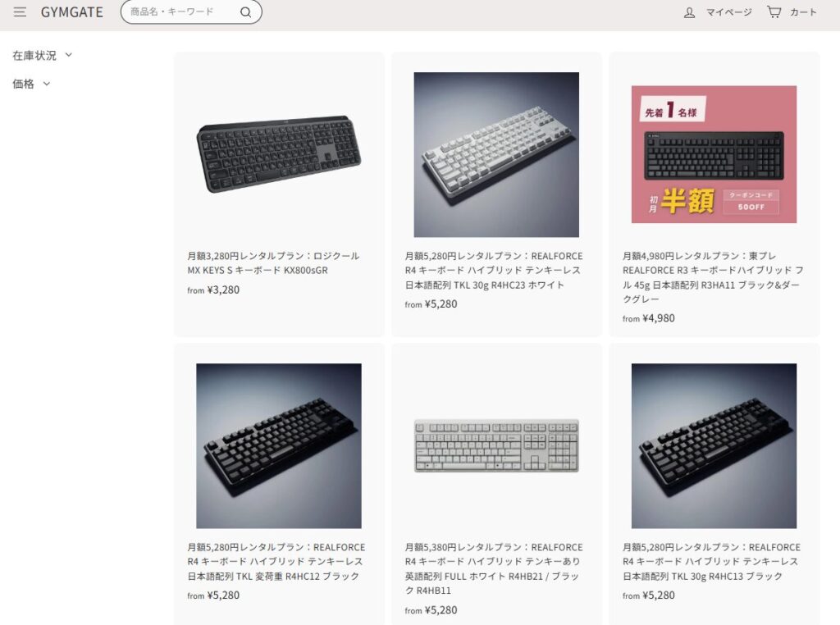Open the R4HC12 ブラック keyboard image
The height and width of the screenshot is (625, 840).
[279, 445]
